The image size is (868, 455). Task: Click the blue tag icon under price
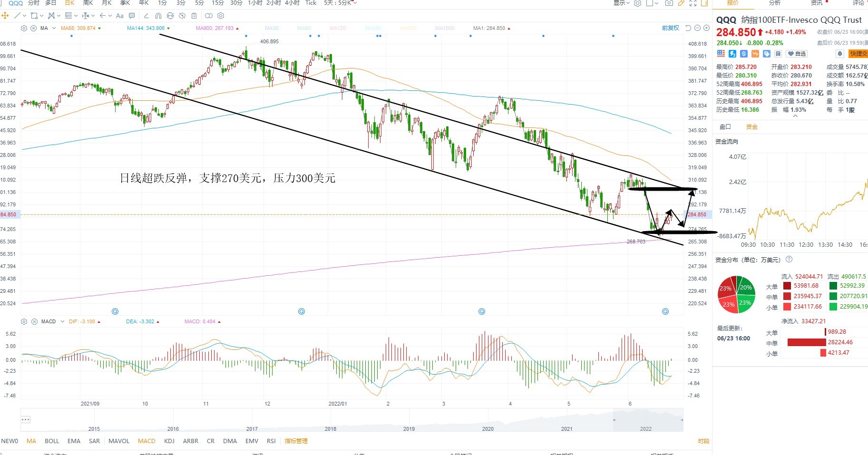(x=767, y=54)
